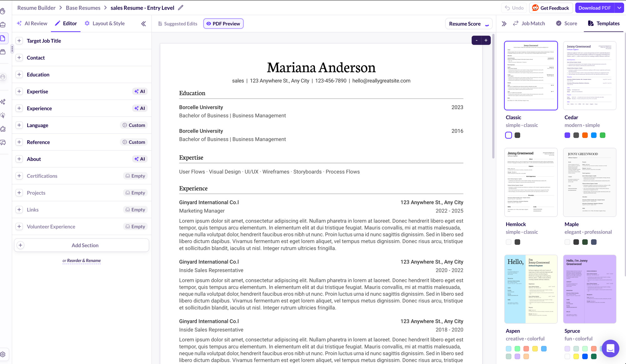
Task: Open settings gear in the left sidebar
Action: (x=3, y=354)
